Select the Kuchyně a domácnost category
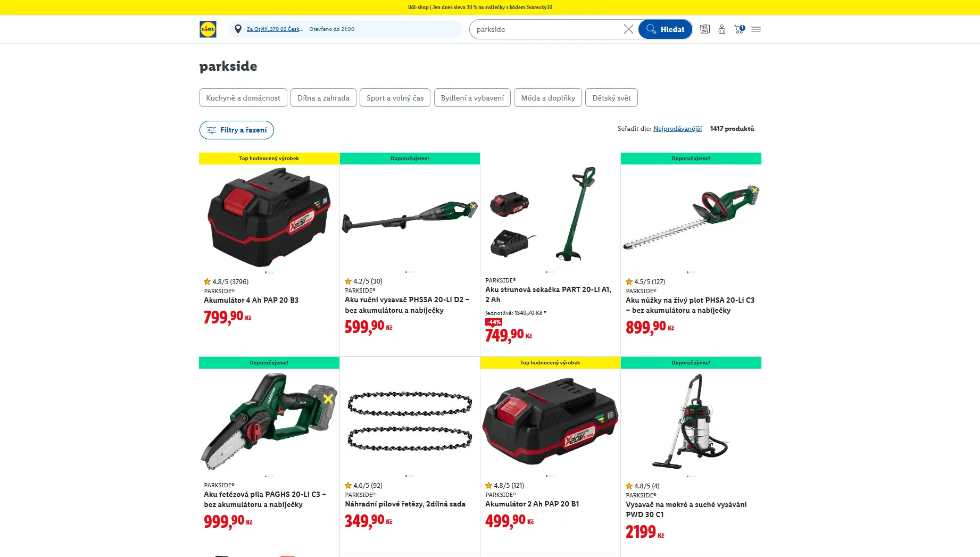 (x=243, y=98)
